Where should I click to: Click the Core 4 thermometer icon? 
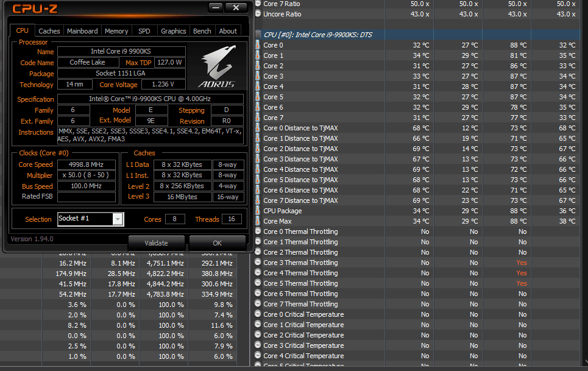pyautogui.click(x=258, y=87)
